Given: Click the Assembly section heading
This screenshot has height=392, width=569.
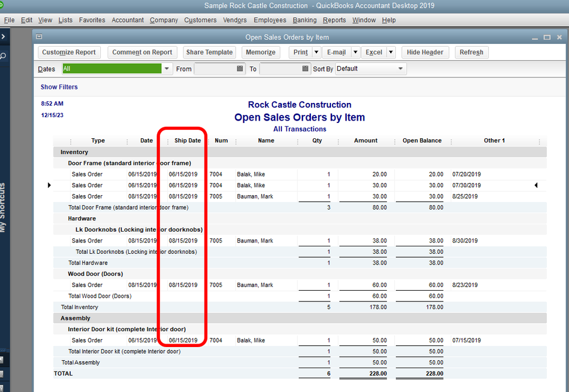Looking at the screenshot, I should 76,318.
